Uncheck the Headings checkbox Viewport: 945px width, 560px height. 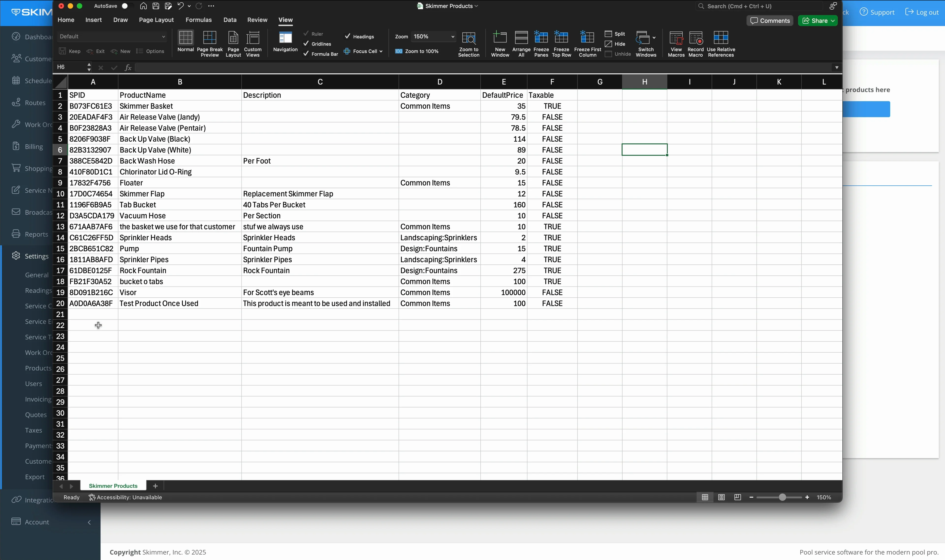point(347,36)
